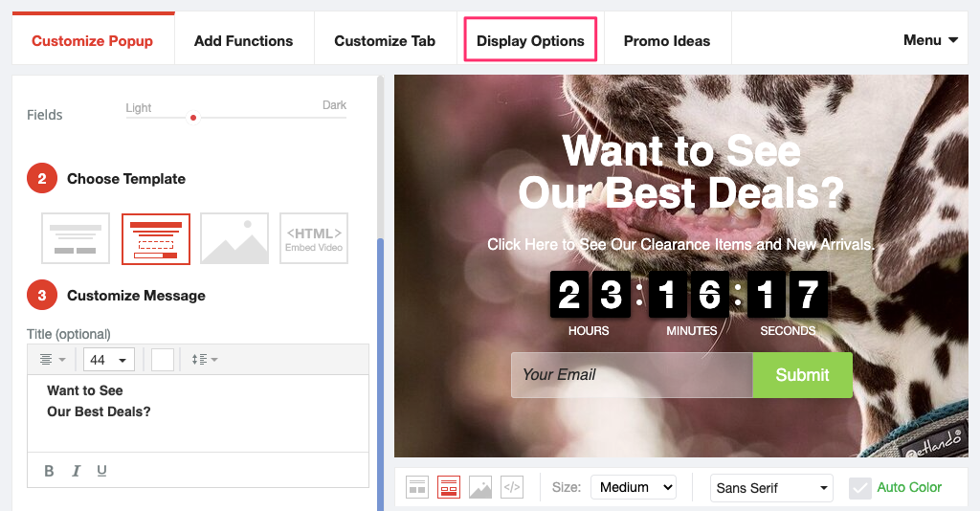Viewport: 980px width, 511px height.
Task: Open the Customize Tab section
Action: 385,40
